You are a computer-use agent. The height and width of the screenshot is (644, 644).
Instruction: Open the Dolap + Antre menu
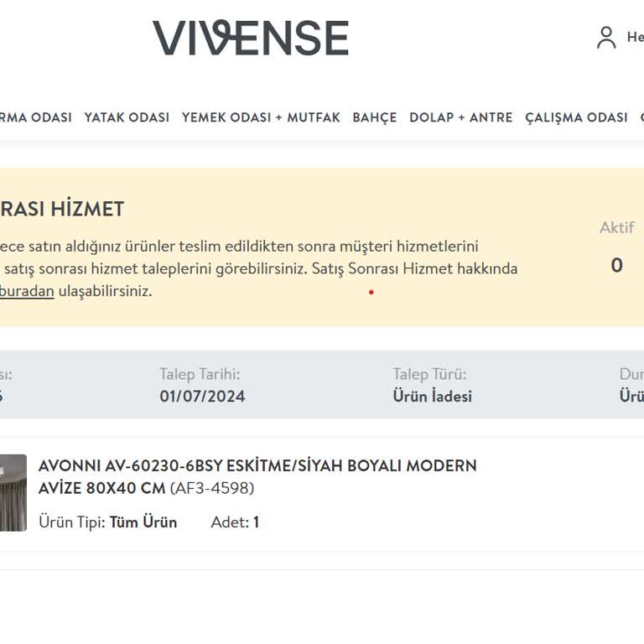point(461,117)
